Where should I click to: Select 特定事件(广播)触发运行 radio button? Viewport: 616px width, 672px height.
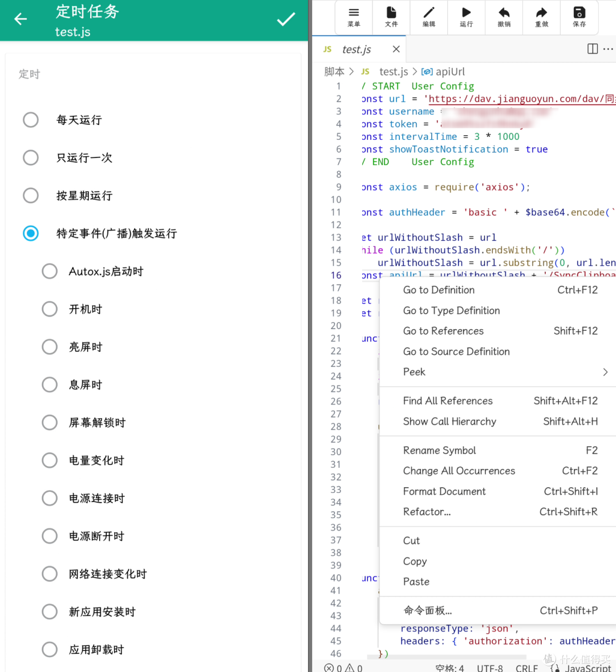[x=31, y=233]
